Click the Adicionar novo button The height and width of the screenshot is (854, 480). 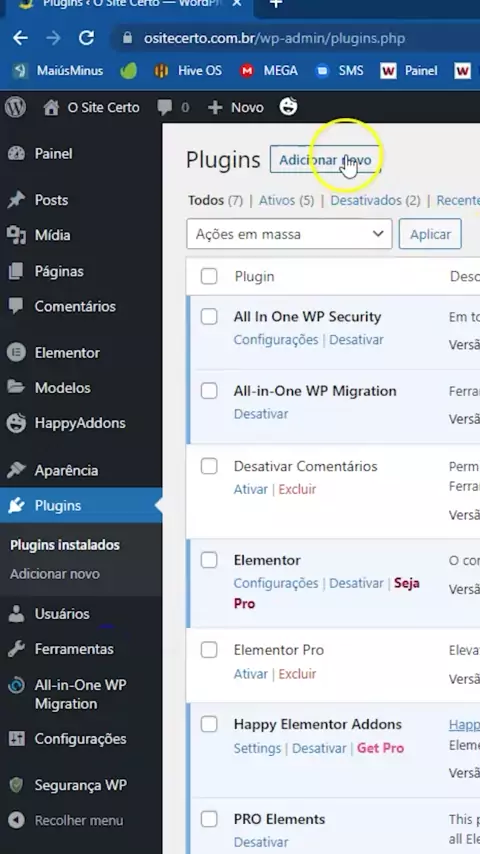point(325,160)
